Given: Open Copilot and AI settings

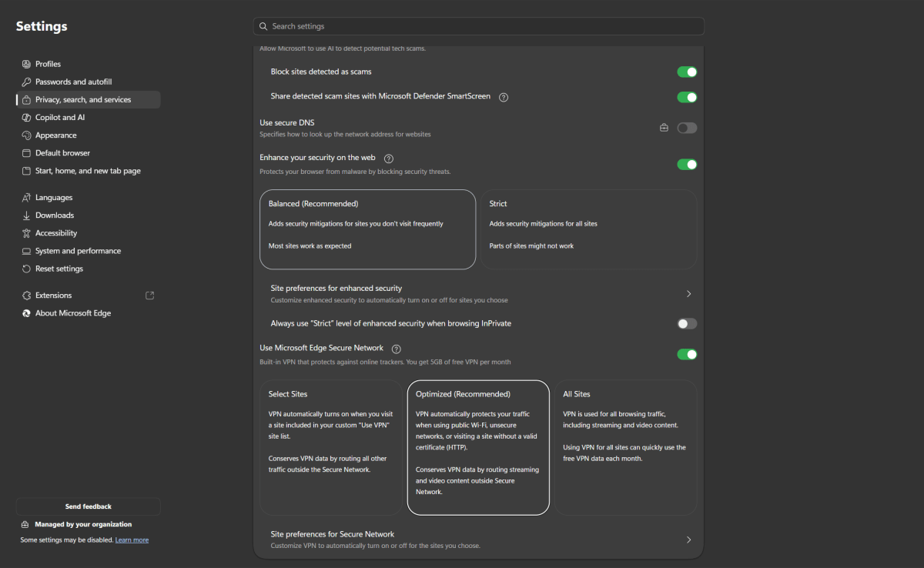Looking at the screenshot, I should tap(88, 118).
